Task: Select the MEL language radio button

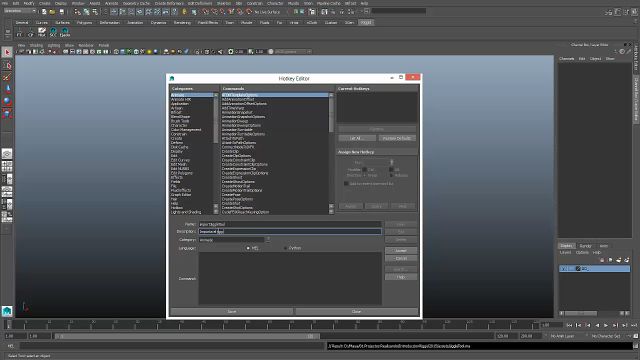Action: [x=248, y=248]
